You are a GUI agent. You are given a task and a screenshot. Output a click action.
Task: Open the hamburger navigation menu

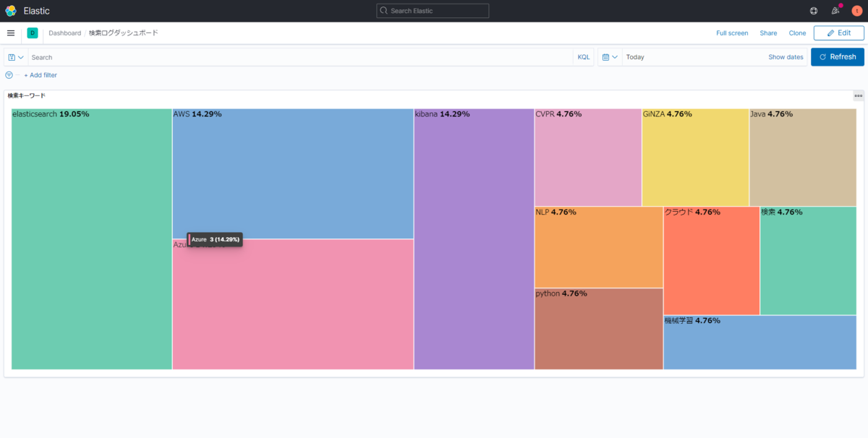coord(11,33)
